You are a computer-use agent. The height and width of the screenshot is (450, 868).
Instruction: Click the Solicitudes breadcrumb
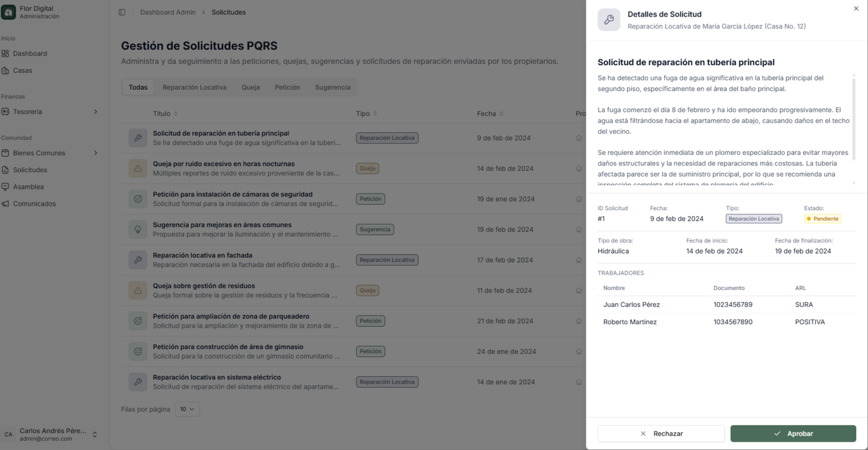point(229,12)
